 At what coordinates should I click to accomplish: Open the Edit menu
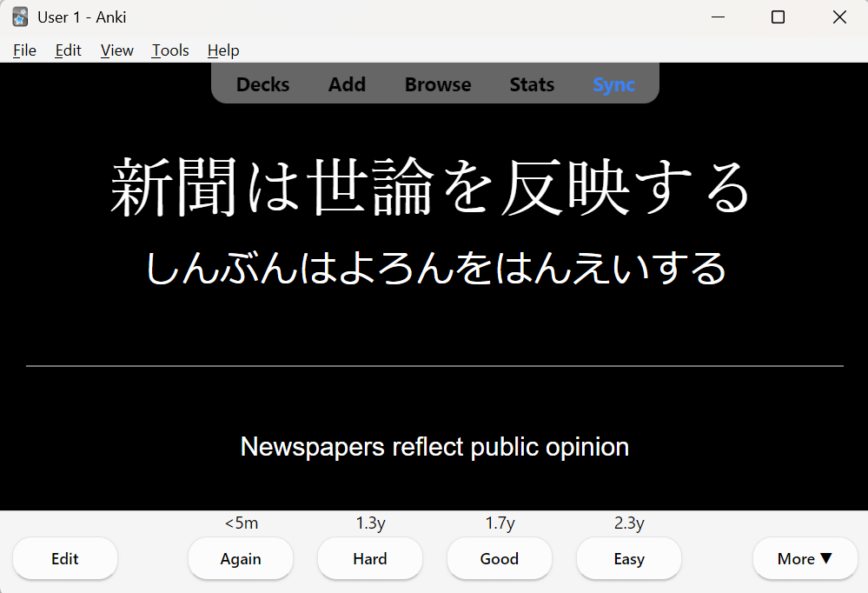pyautogui.click(x=67, y=50)
